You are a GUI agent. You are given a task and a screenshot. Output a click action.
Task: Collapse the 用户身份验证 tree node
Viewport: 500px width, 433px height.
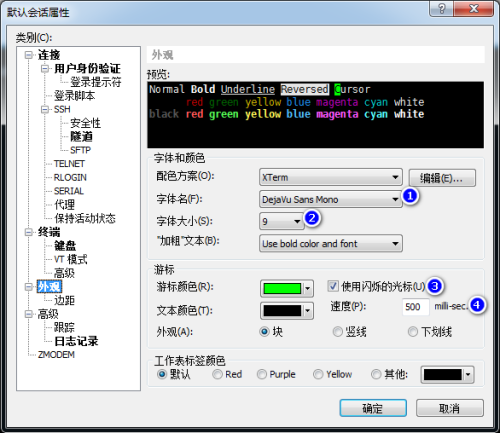point(45,69)
